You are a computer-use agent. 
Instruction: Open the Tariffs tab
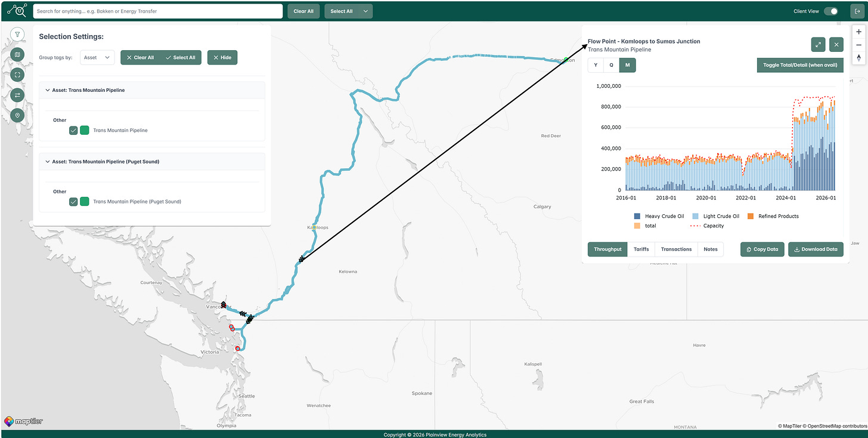641,249
